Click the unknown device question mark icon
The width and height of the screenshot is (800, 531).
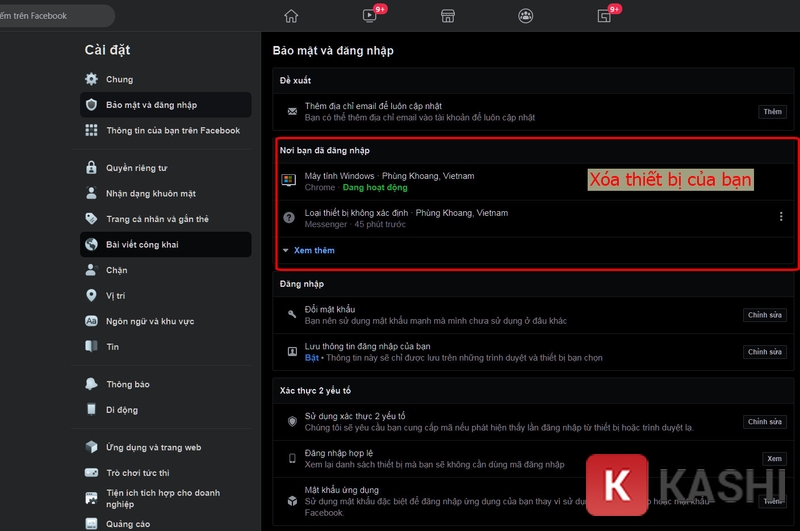click(289, 218)
